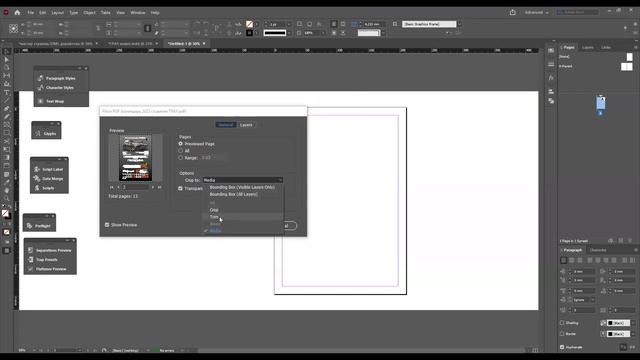The width and height of the screenshot is (640, 360).
Task: Go to the first preview page button
Action: click(x=111, y=187)
